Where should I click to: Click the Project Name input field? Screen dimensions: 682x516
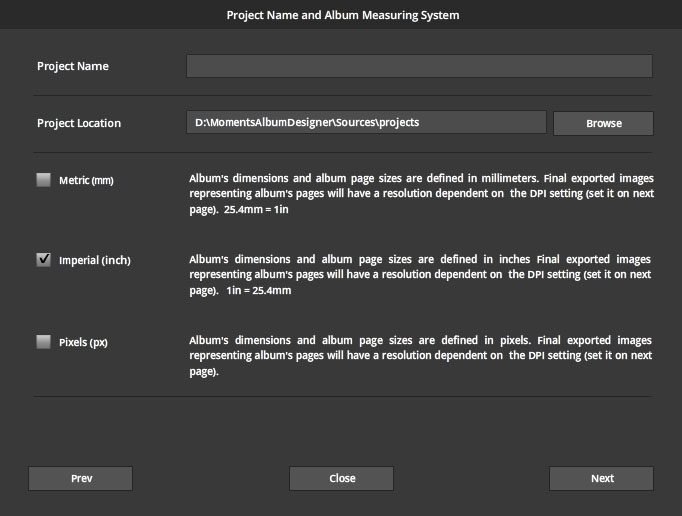tap(419, 66)
